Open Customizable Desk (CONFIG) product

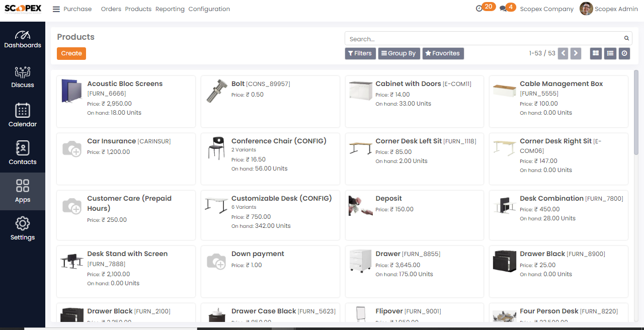click(x=270, y=215)
